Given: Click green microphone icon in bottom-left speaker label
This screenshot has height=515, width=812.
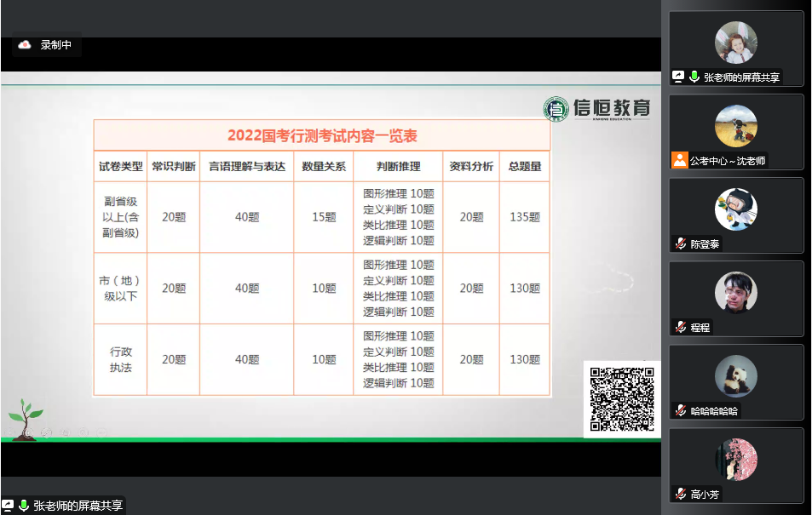Looking at the screenshot, I should tap(24, 506).
